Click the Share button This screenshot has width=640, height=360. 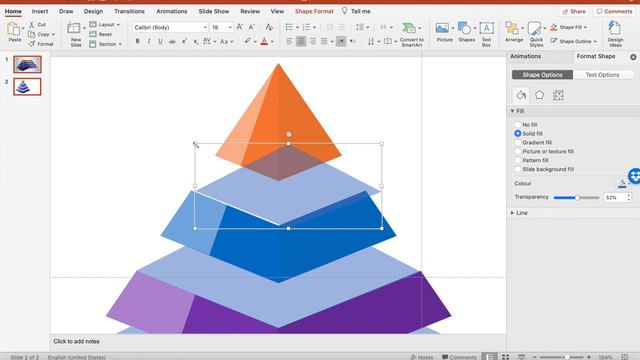coord(574,11)
